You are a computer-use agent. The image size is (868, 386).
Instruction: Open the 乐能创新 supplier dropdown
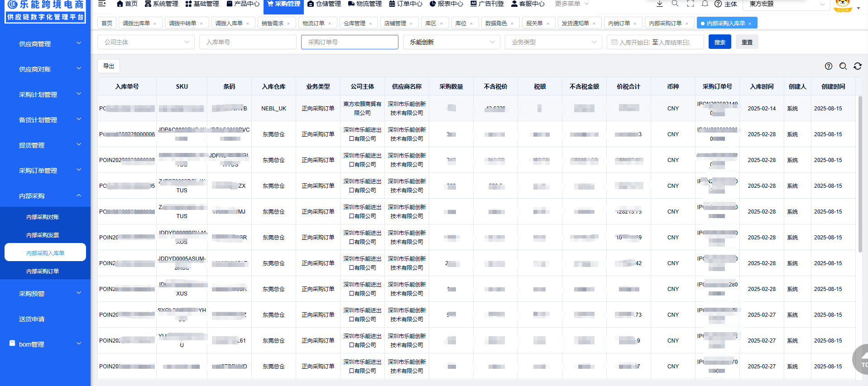[452, 42]
